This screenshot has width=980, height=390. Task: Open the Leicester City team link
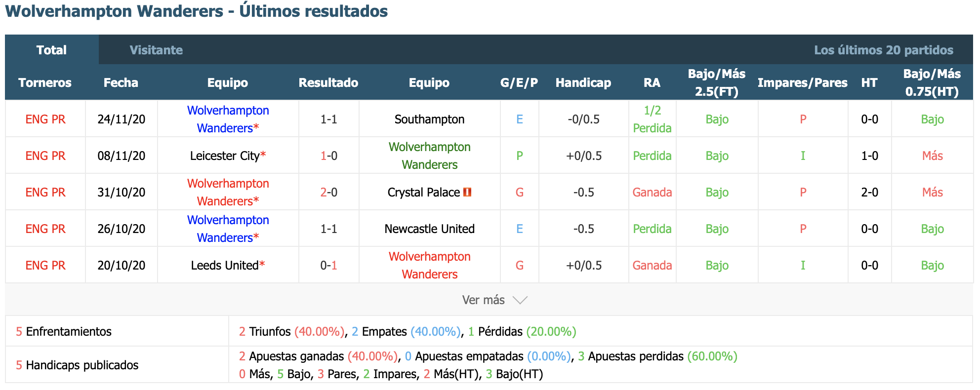point(225,156)
